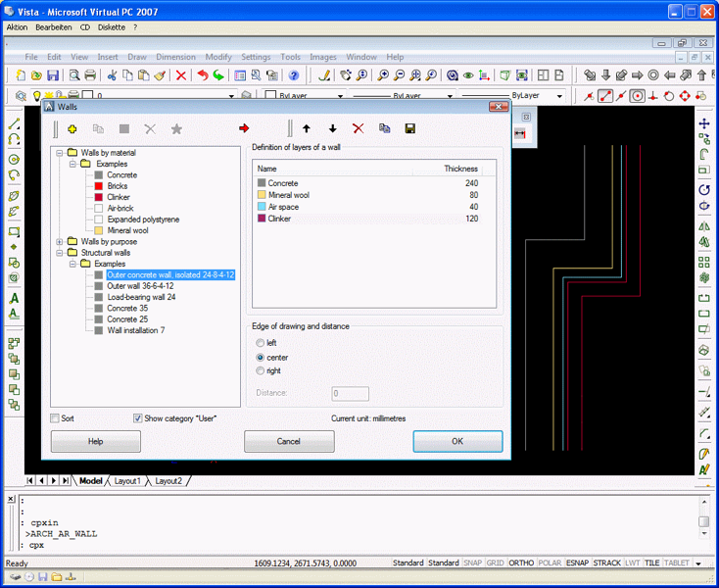Image resolution: width=719 pixels, height=588 pixels.
Task: Click the print icon in main toolbar
Action: coord(90,75)
